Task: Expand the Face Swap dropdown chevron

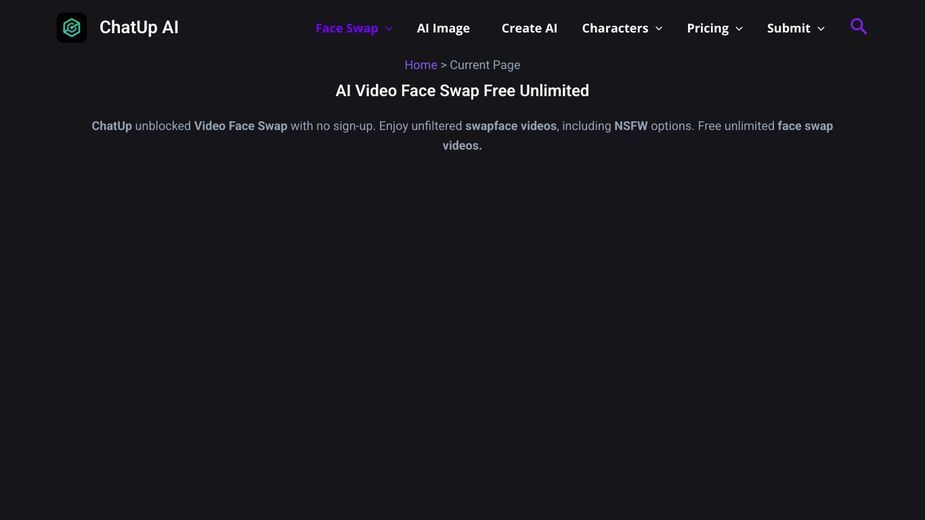Action: pyautogui.click(x=389, y=29)
